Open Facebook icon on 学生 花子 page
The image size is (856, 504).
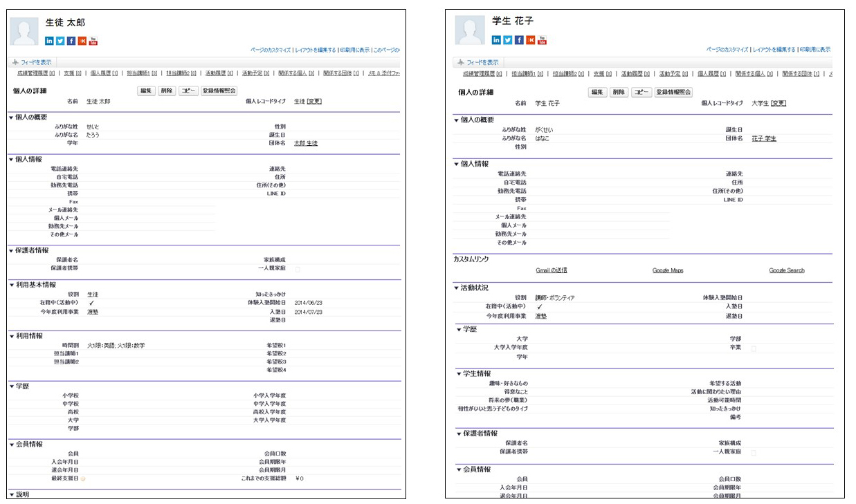click(519, 40)
